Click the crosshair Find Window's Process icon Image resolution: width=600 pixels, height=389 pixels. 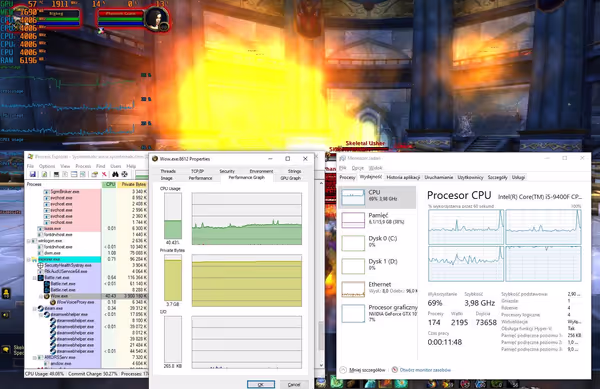124,174
